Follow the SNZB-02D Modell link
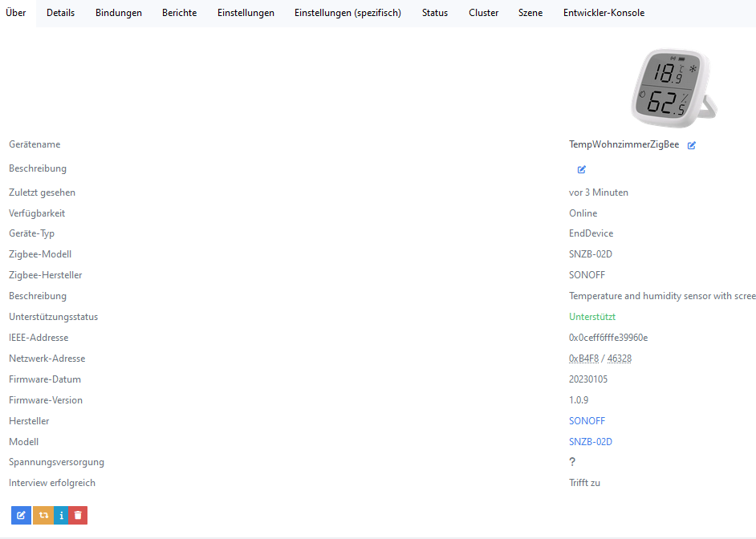756x539 pixels. click(x=591, y=442)
